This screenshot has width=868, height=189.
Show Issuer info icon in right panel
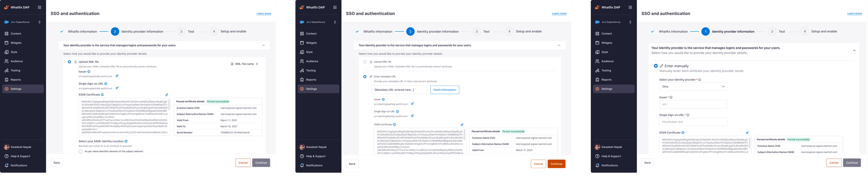tap(671, 97)
